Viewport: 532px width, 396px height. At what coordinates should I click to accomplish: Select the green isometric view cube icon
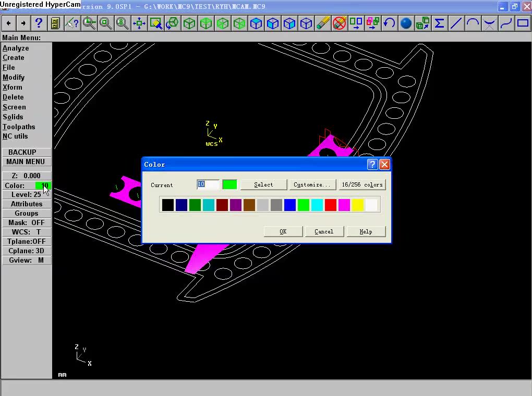189,23
